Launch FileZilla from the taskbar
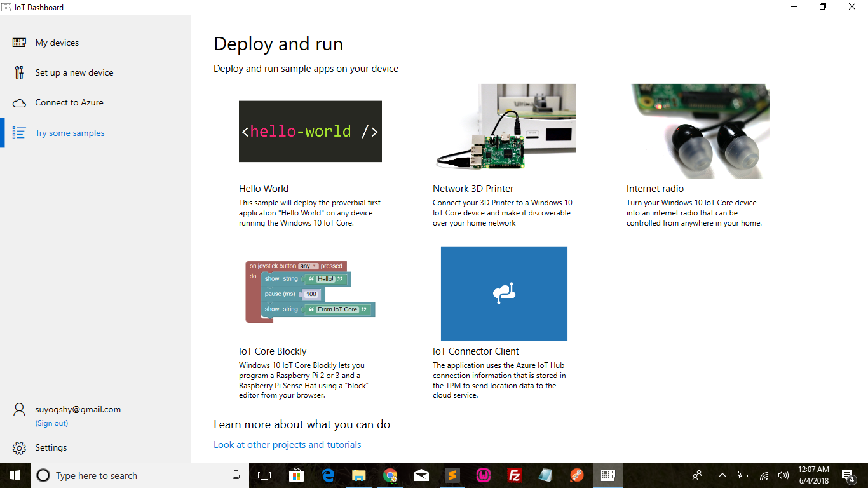 [515, 475]
